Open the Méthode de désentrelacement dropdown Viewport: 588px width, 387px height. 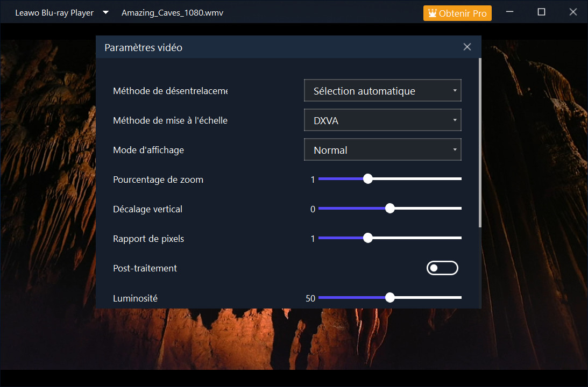coord(382,91)
